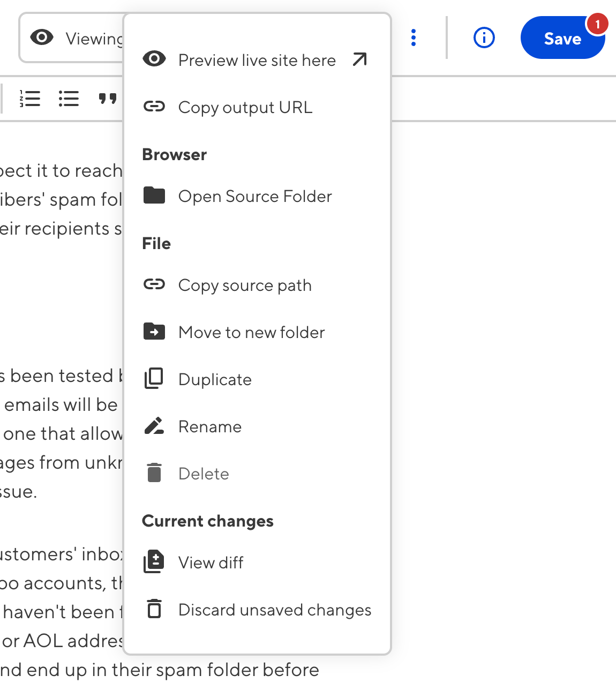
Task: Insert a blockquote with the quote icon
Action: pyautogui.click(x=108, y=99)
